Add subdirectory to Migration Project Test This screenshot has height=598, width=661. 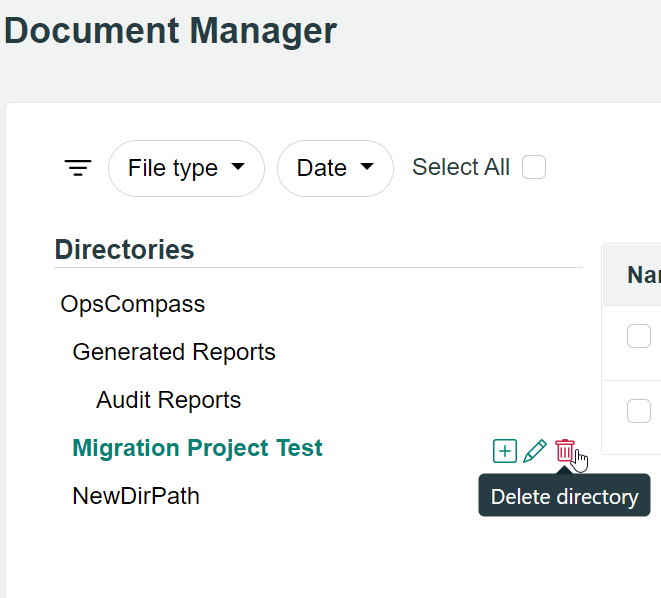(x=505, y=451)
